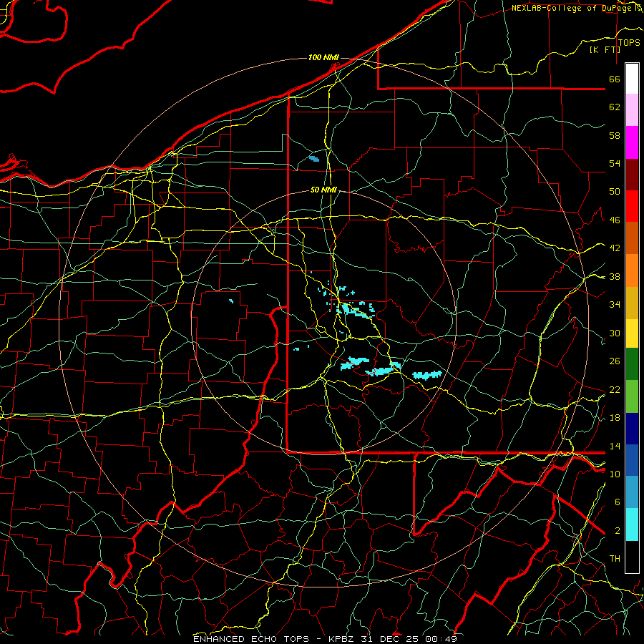Click the 22 legend value

[x=615, y=389]
